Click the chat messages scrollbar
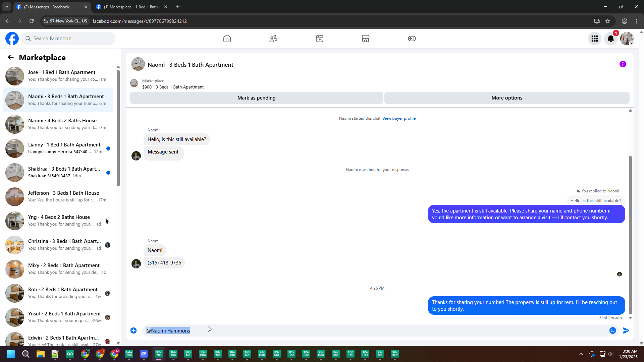Image resolution: width=644 pixels, height=362 pixels. [630, 235]
